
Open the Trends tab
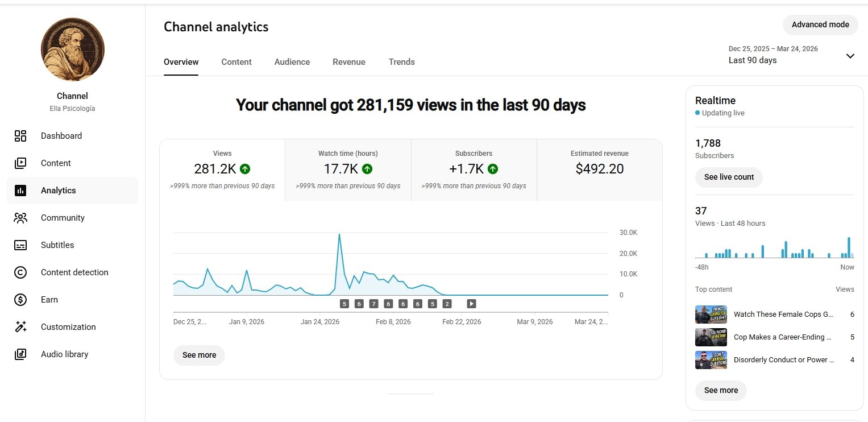[x=401, y=62]
